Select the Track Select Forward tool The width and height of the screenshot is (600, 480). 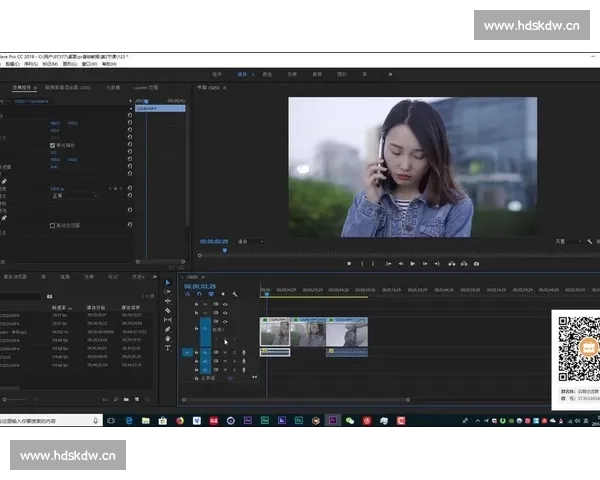click(x=168, y=292)
